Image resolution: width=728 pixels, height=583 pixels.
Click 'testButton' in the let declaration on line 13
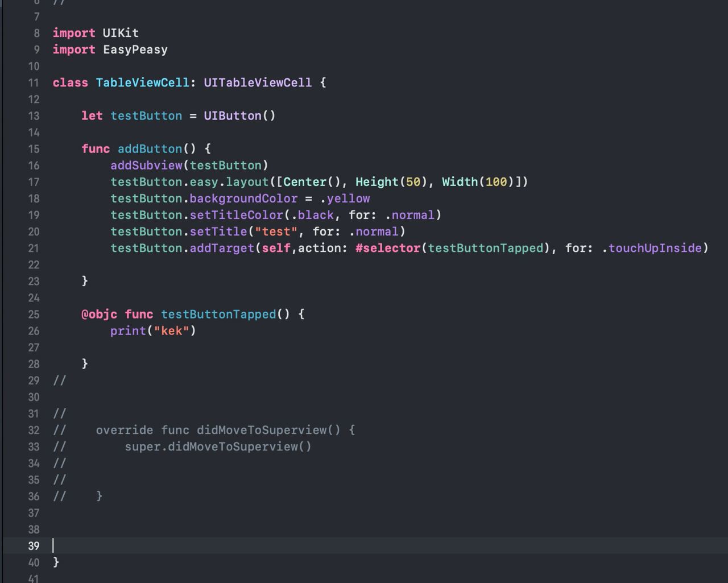click(x=146, y=115)
